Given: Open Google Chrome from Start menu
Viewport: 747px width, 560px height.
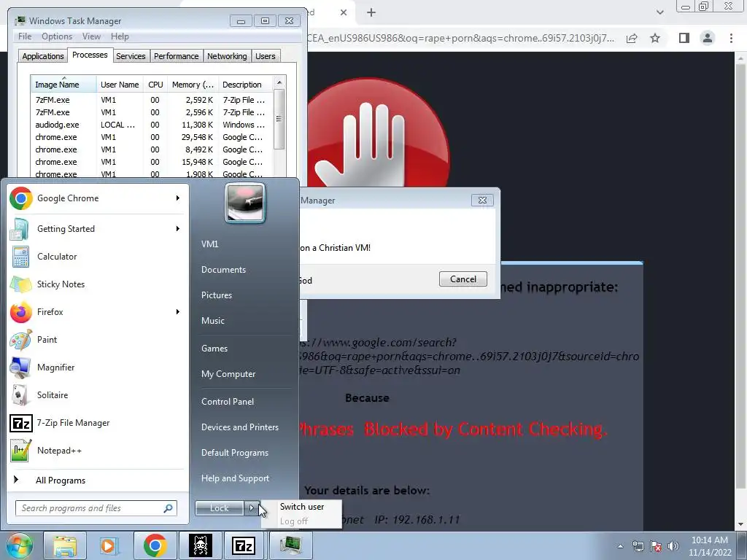Looking at the screenshot, I should pyautogui.click(x=97, y=198).
